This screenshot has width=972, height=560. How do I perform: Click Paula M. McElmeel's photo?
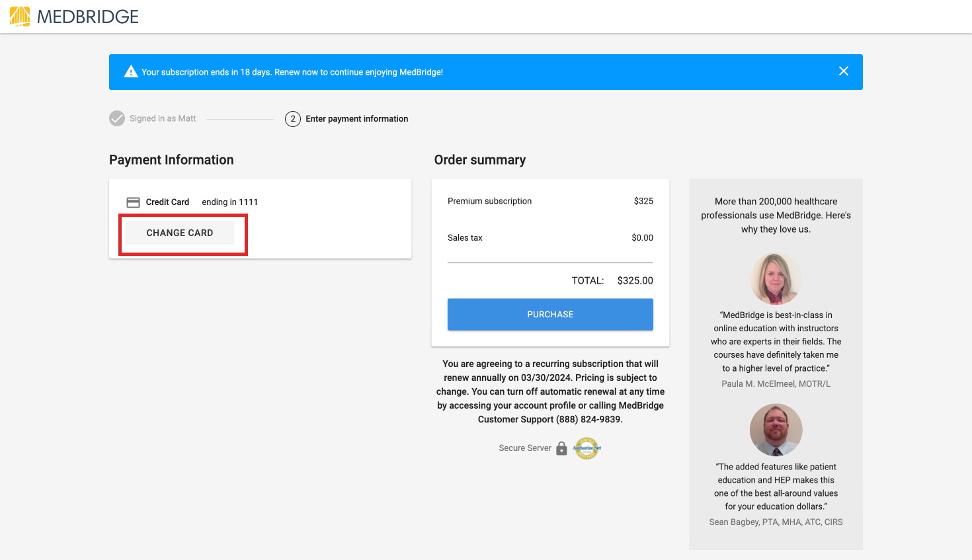[776, 279]
